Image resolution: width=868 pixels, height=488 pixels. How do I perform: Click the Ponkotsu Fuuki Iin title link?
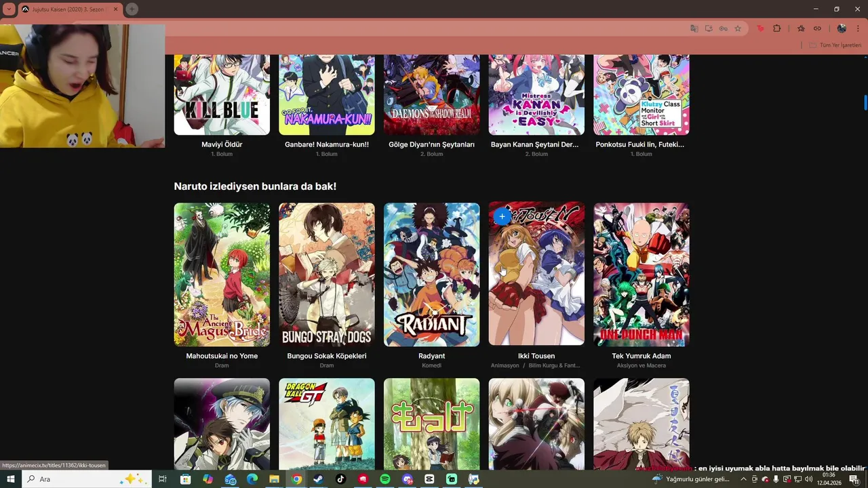click(640, 144)
